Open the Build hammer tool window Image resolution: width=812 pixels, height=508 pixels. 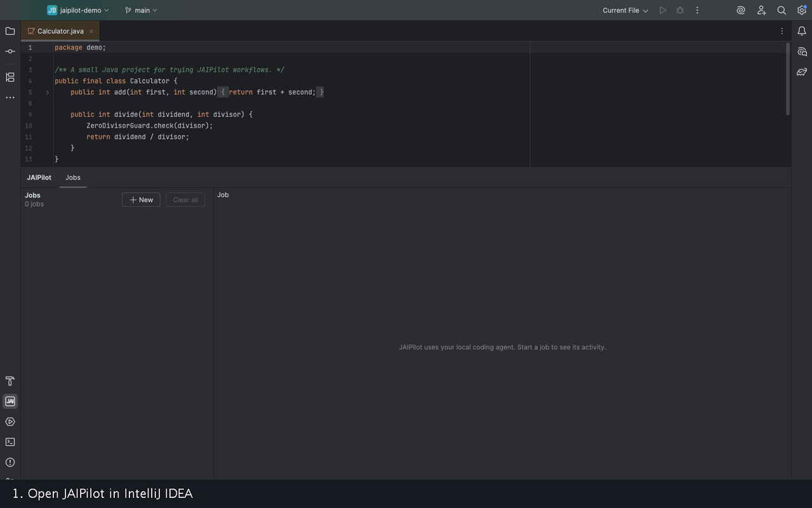pyautogui.click(x=10, y=381)
